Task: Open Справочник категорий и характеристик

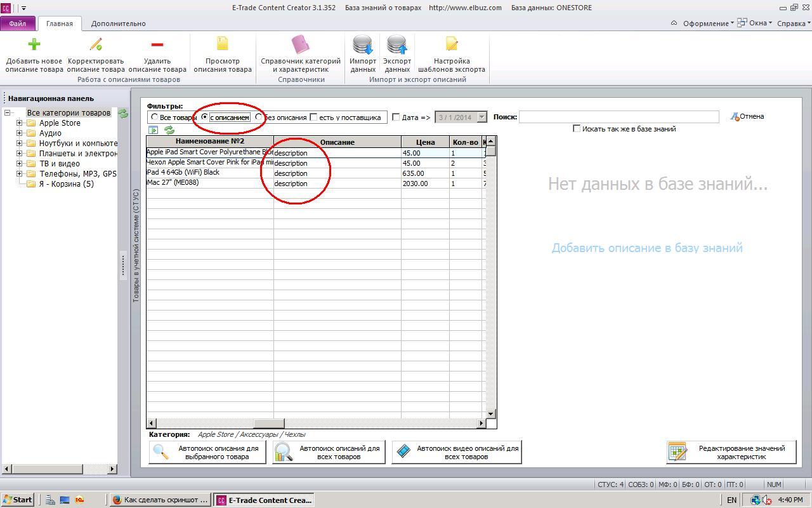Action: pos(301,55)
